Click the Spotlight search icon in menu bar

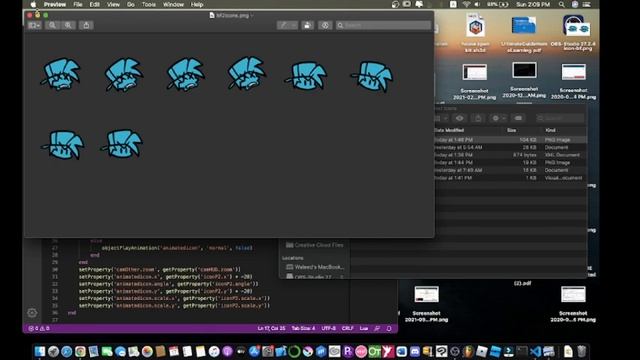562,4
